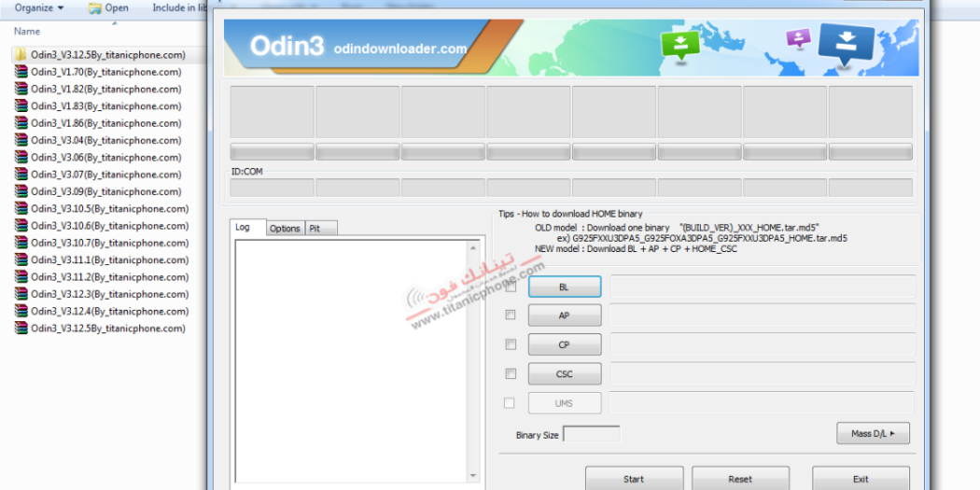Screen dimensions: 980x490
Task: Click the Log panel scrollbar up arrow
Action: (x=473, y=247)
